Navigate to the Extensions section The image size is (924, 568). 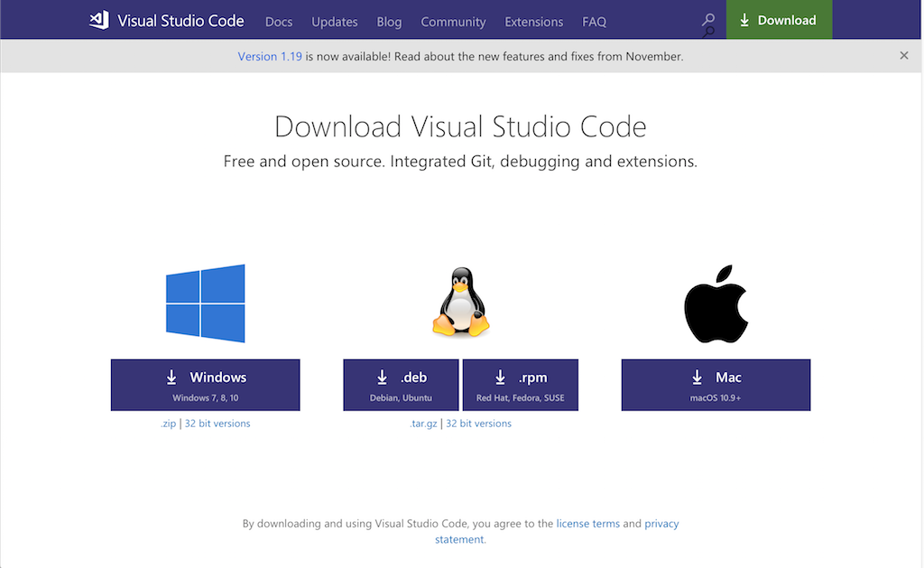(533, 22)
